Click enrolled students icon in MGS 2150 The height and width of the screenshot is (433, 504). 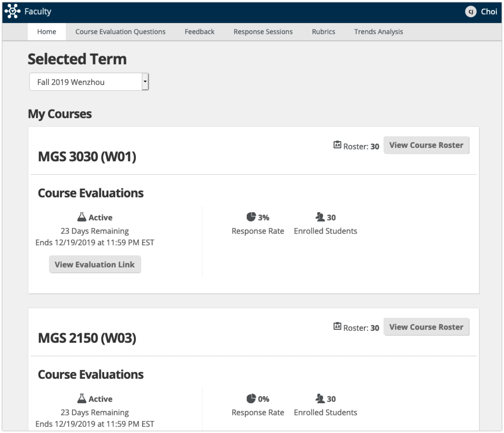[x=320, y=398]
